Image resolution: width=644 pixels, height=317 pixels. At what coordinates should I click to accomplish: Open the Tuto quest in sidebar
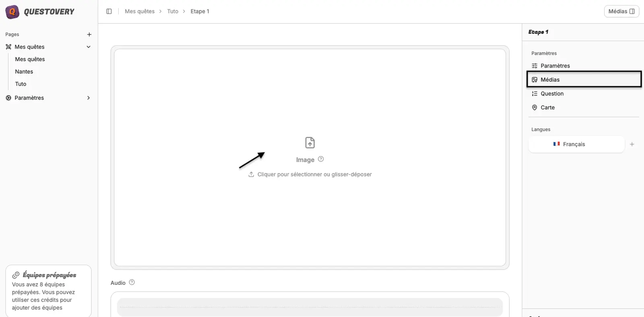(21, 84)
